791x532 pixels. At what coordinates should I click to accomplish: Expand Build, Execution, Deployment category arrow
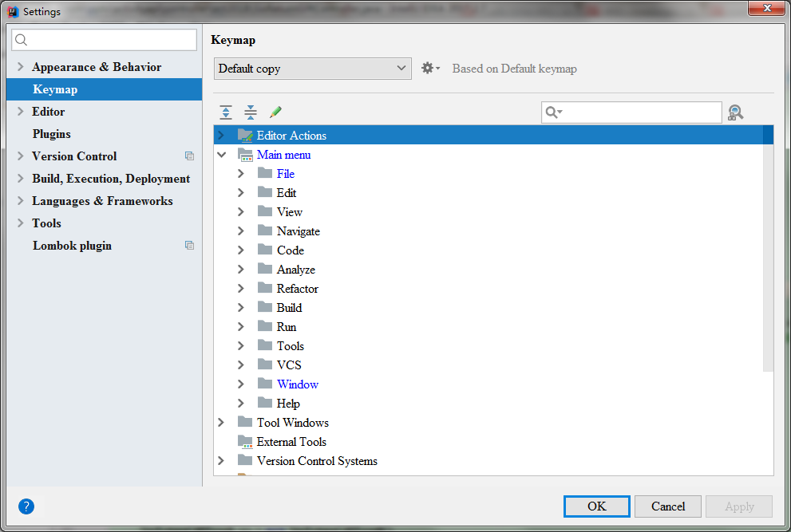pyautogui.click(x=20, y=179)
